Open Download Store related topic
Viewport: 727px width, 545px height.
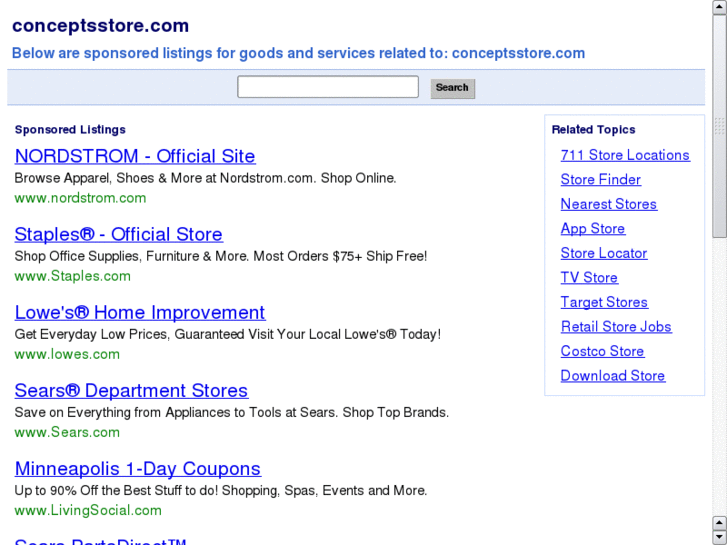pos(612,376)
